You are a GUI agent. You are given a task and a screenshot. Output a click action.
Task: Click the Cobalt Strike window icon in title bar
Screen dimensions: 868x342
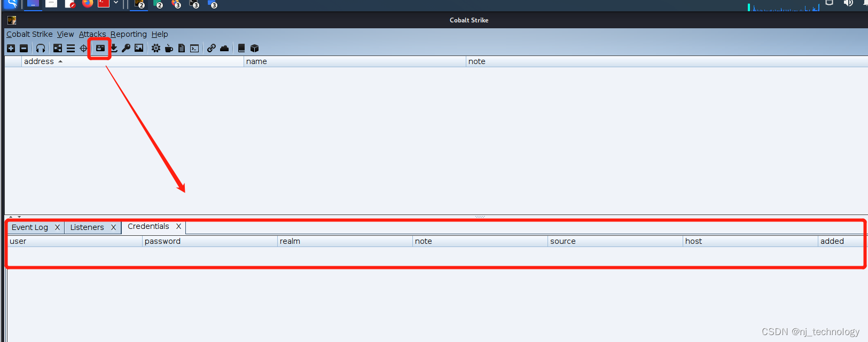(x=12, y=20)
